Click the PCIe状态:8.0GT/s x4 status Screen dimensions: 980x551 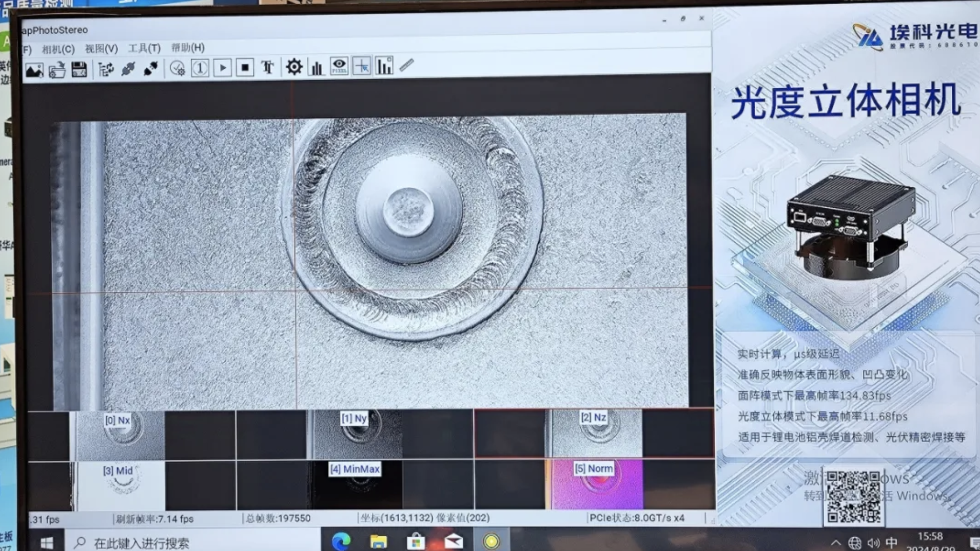(x=637, y=518)
